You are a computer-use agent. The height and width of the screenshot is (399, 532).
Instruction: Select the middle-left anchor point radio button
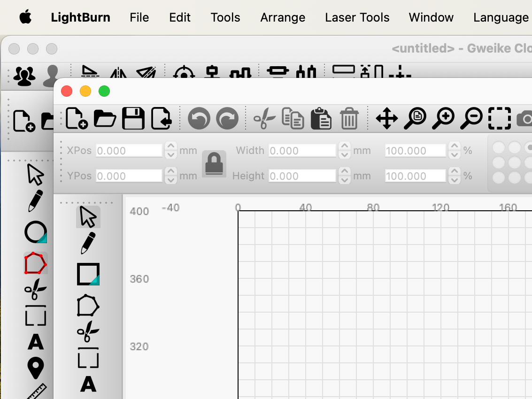[499, 163]
